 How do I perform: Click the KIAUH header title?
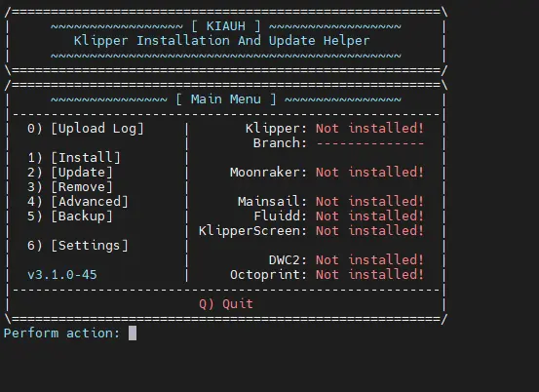point(226,26)
